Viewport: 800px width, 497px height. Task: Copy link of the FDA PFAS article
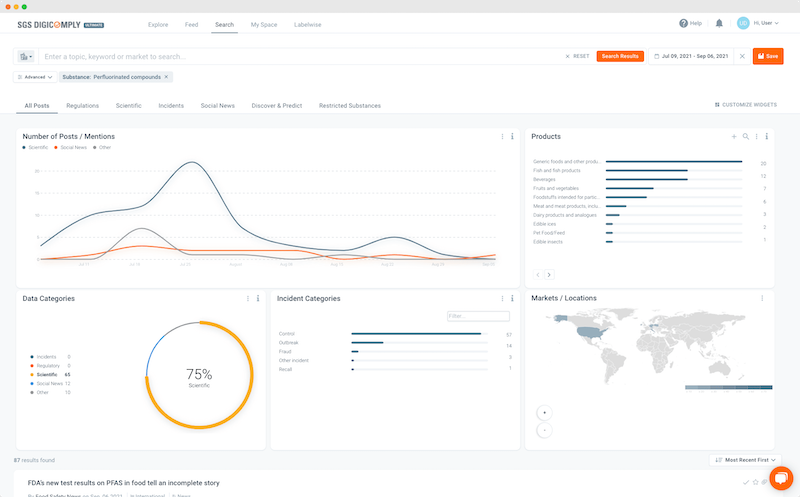pyautogui.click(x=764, y=482)
